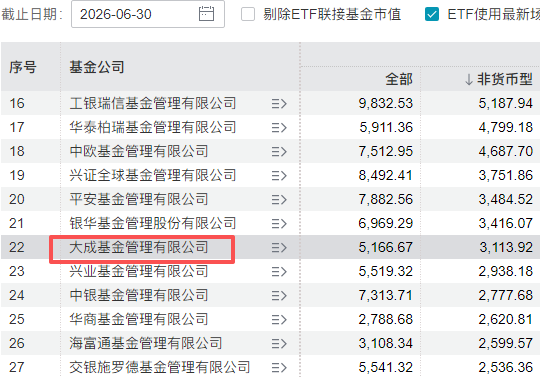The height and width of the screenshot is (377, 540).
Task: Open details icon for 中欧基金管理有限公司
Action: [279, 151]
